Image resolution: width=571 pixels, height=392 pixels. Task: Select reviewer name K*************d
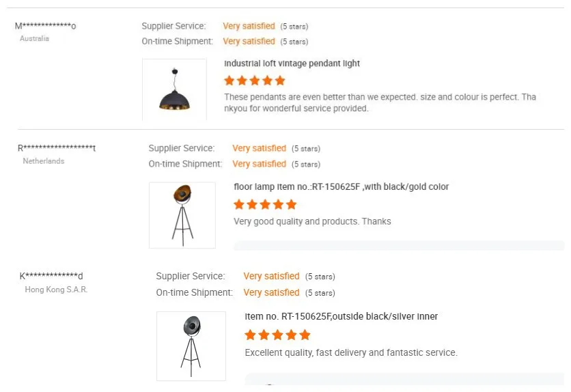click(51, 276)
